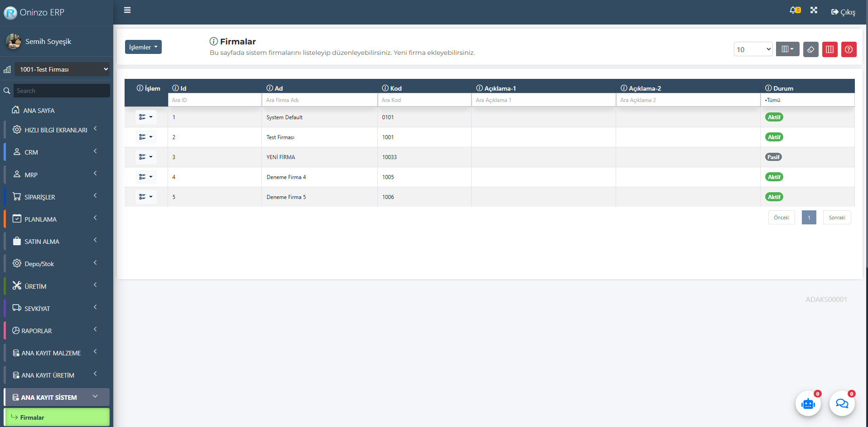Screen dimensions: 868x427
Task: Click the Çıkış logout link
Action: pyautogui.click(x=843, y=12)
